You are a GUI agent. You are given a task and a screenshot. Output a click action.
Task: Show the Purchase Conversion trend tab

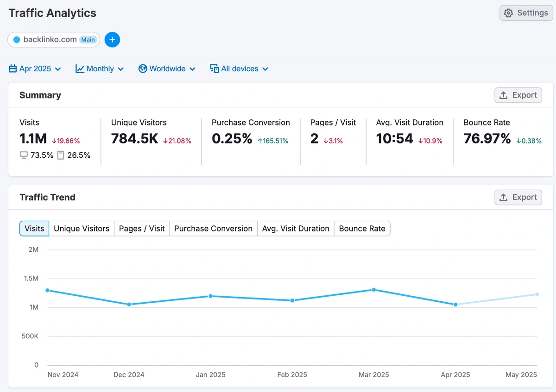[213, 229]
